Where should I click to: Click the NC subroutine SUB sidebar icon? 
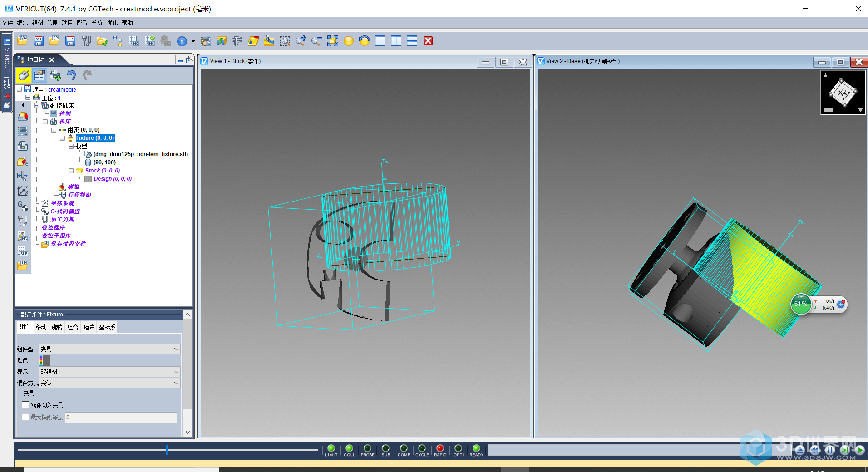[23, 251]
